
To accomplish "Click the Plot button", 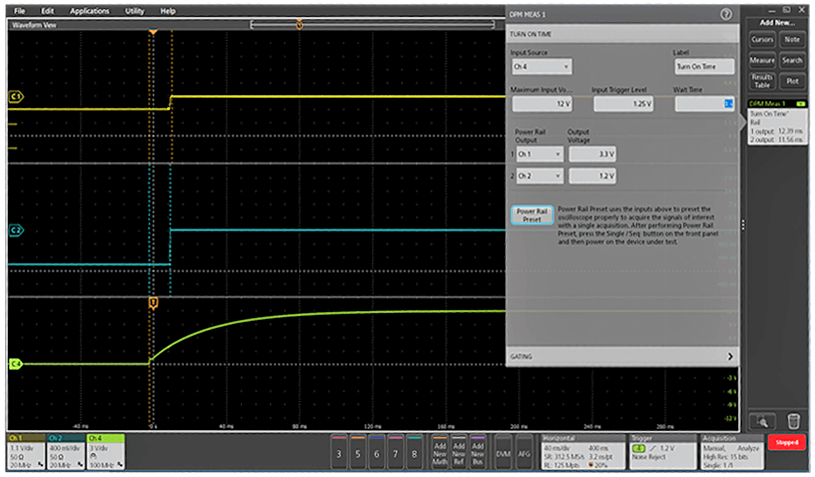I will click(x=792, y=81).
